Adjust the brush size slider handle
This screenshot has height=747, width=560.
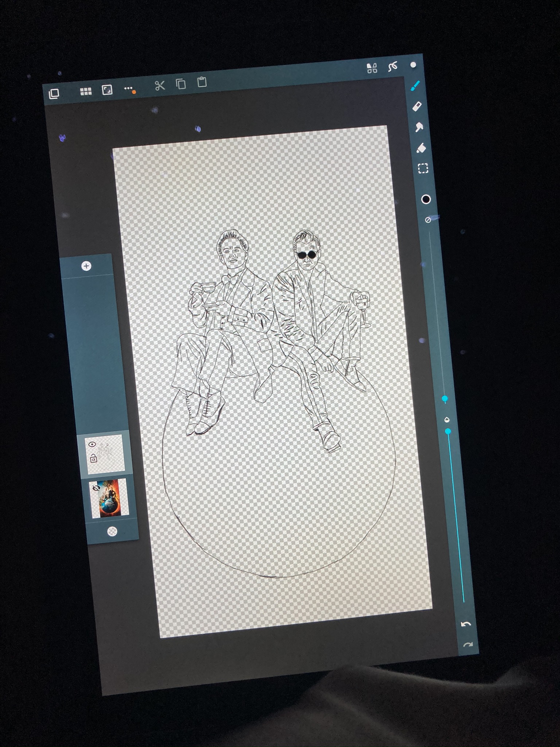(445, 399)
